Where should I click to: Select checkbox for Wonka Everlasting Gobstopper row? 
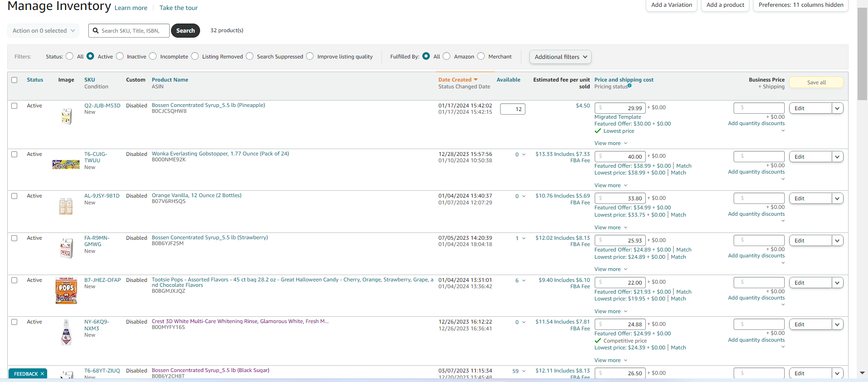[x=14, y=154]
